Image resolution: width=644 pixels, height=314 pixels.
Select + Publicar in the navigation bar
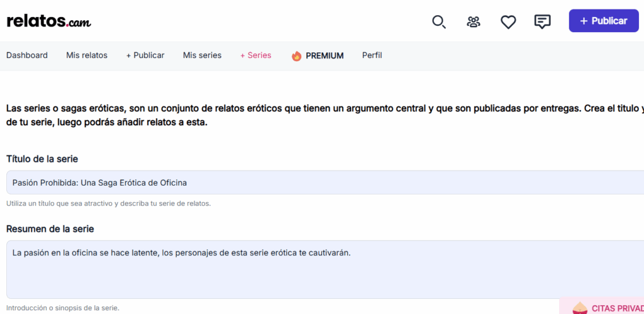click(x=145, y=55)
